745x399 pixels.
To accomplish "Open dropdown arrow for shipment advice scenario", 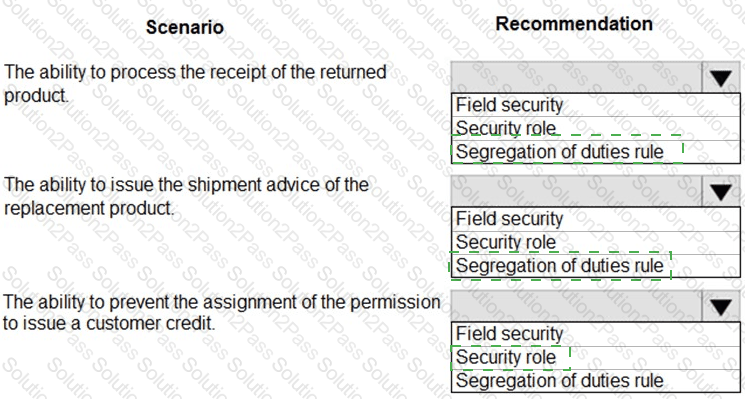I will pyautogui.click(x=721, y=191).
